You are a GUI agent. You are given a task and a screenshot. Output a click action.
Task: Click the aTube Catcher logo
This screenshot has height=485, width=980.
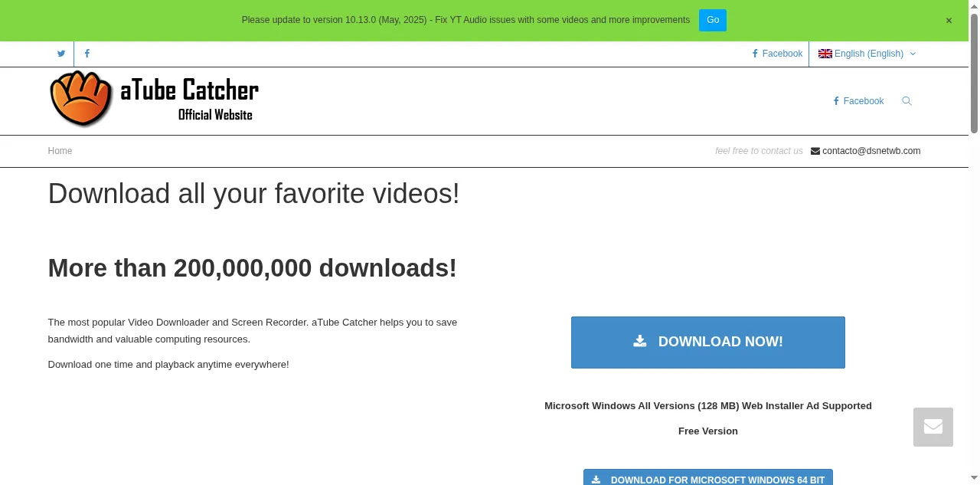tap(154, 99)
